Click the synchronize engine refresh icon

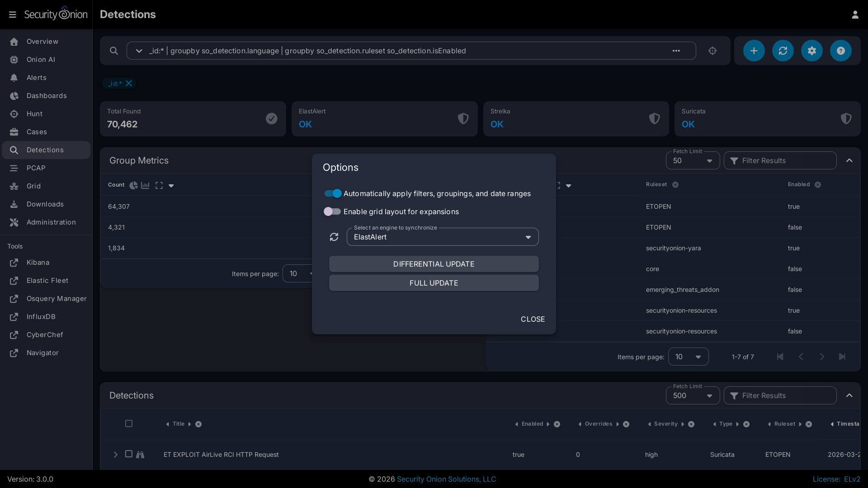334,237
